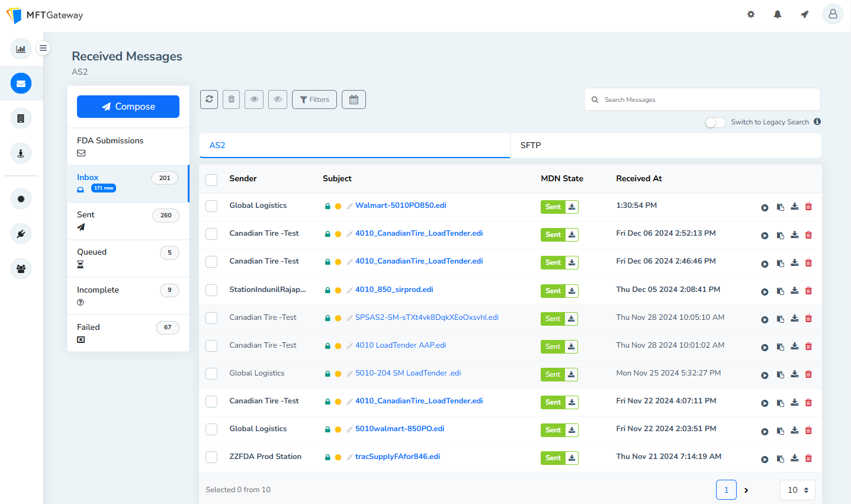Go to next page arrow
Screen dimensions: 851x504
click(x=746, y=490)
